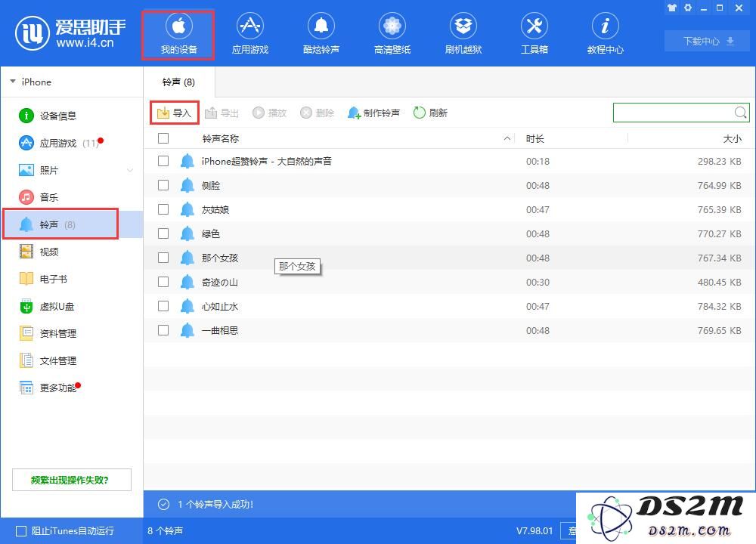Open the 教程中心 tutorial center
756x544 pixels.
coord(605,35)
